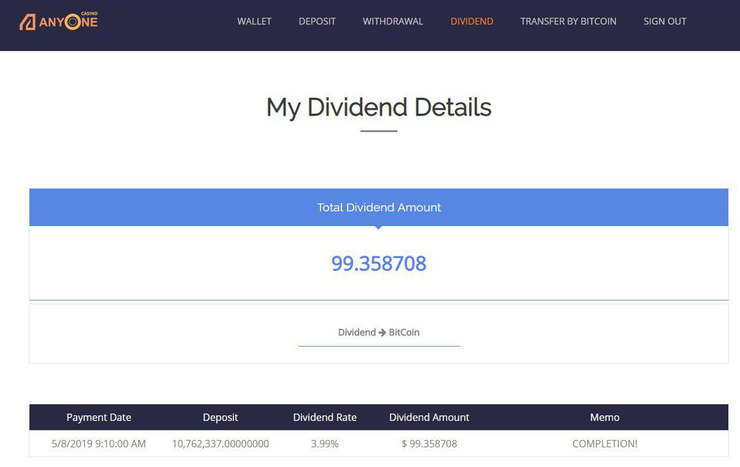Click the Payment Date column header
740x467 pixels.
[x=99, y=417]
